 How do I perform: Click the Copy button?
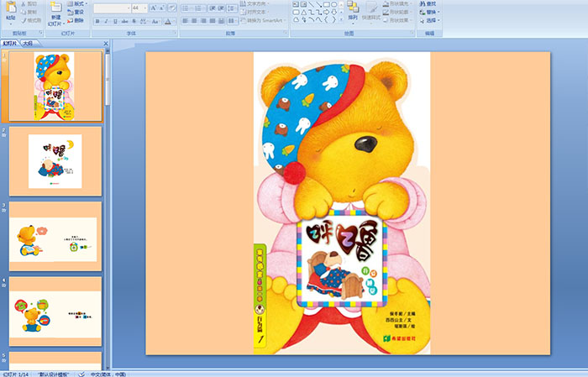tap(29, 12)
